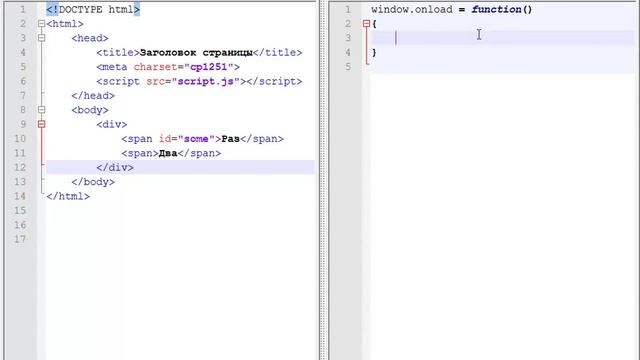
Task: Click the closing </div> tag
Action: click(115, 167)
